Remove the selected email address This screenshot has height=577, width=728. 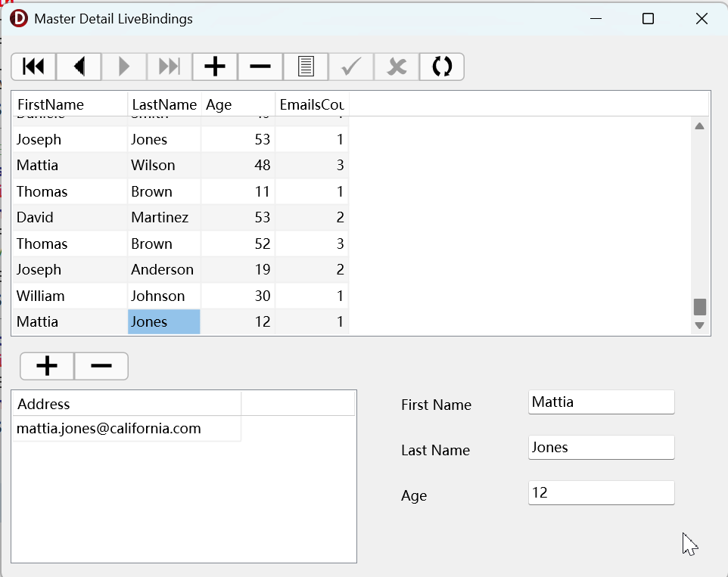[x=101, y=366]
